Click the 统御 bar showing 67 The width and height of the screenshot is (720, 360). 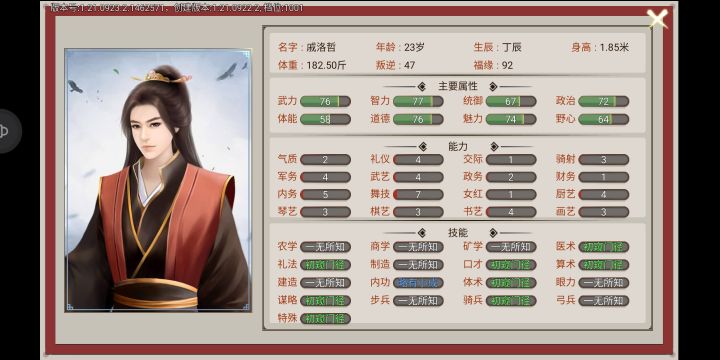point(511,101)
